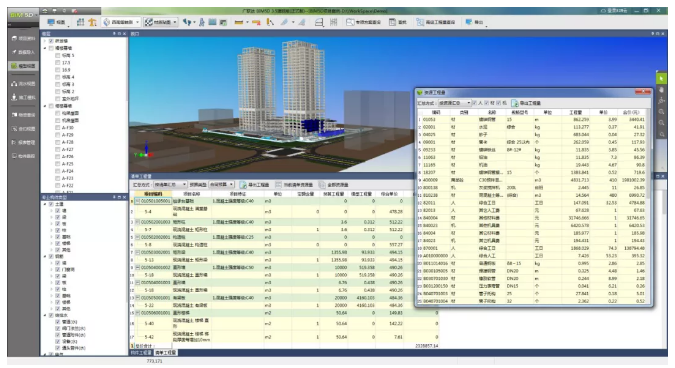Toggle the top category checkbox in component tree

coord(51,204)
